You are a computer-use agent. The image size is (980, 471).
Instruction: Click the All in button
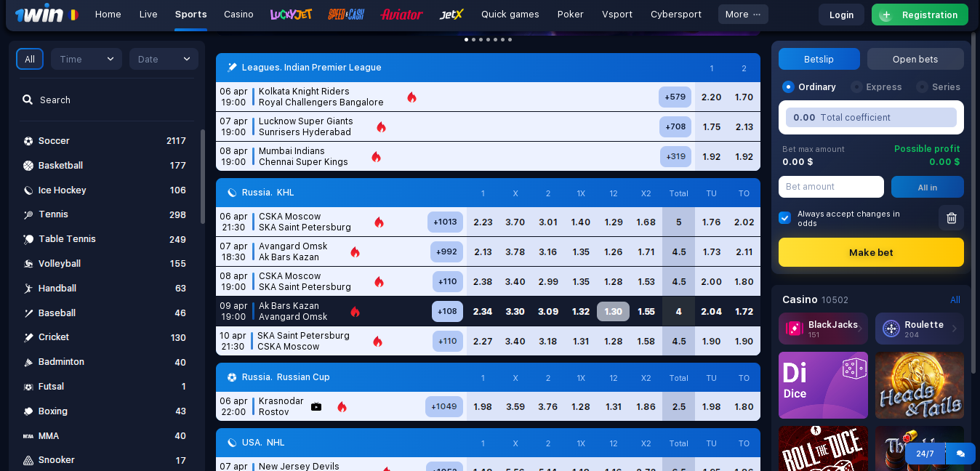(x=928, y=187)
